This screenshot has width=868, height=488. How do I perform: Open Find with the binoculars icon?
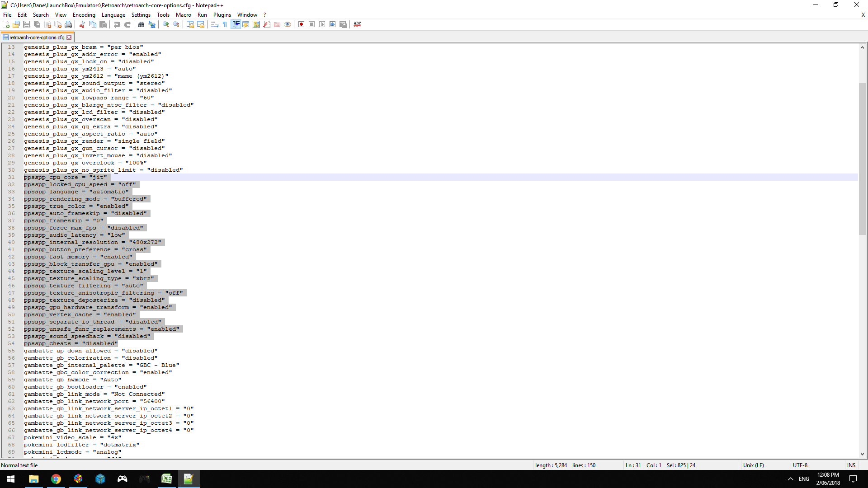click(142, 24)
